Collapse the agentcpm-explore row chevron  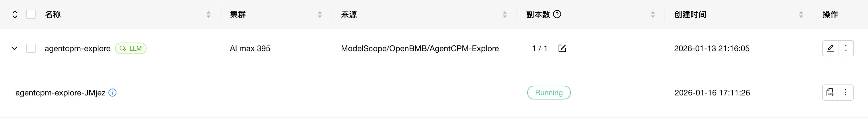pos(14,48)
